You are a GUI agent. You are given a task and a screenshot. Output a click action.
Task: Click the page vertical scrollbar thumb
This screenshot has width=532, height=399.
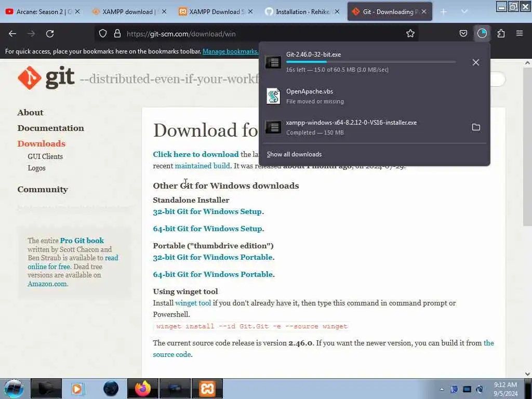(x=527, y=147)
